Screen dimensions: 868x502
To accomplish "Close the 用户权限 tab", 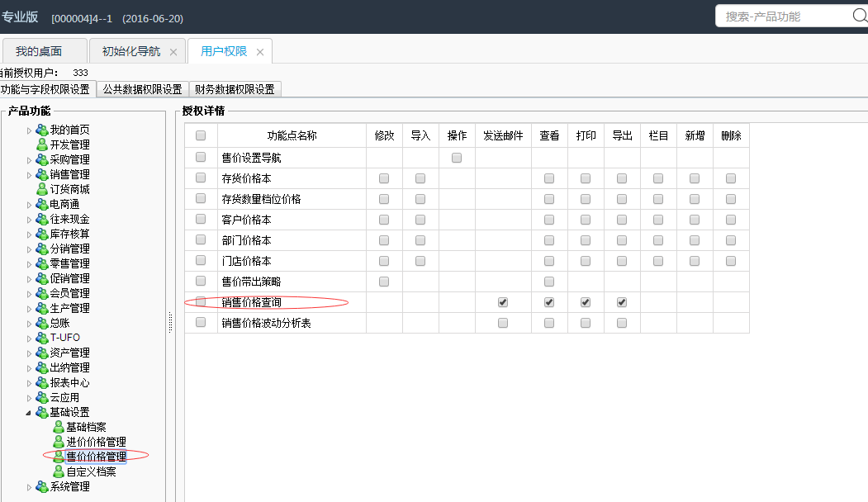I will click(x=259, y=52).
